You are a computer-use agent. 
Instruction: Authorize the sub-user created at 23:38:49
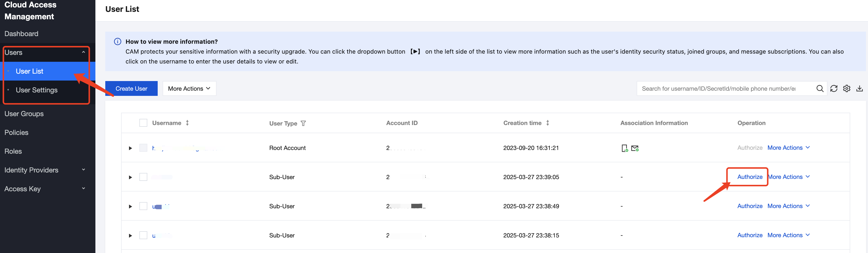click(749, 206)
